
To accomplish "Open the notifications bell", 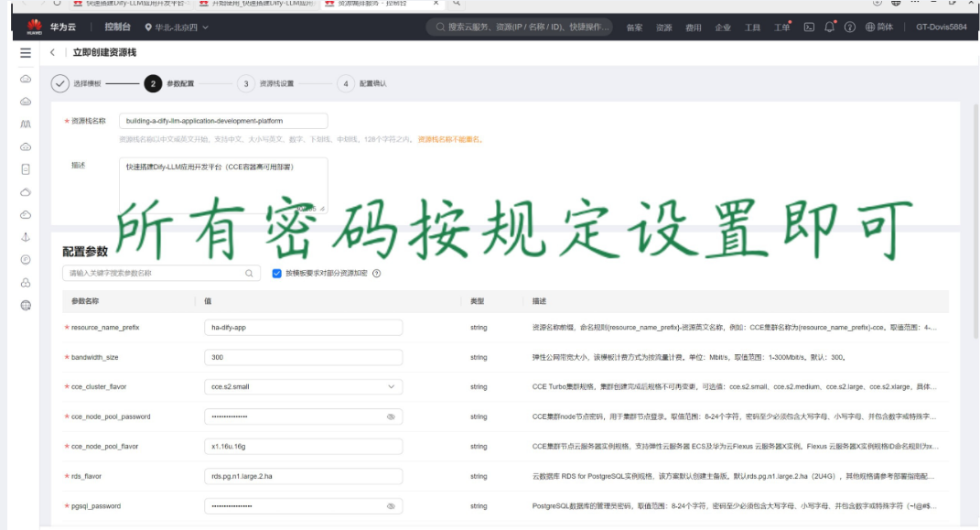I will [x=829, y=27].
